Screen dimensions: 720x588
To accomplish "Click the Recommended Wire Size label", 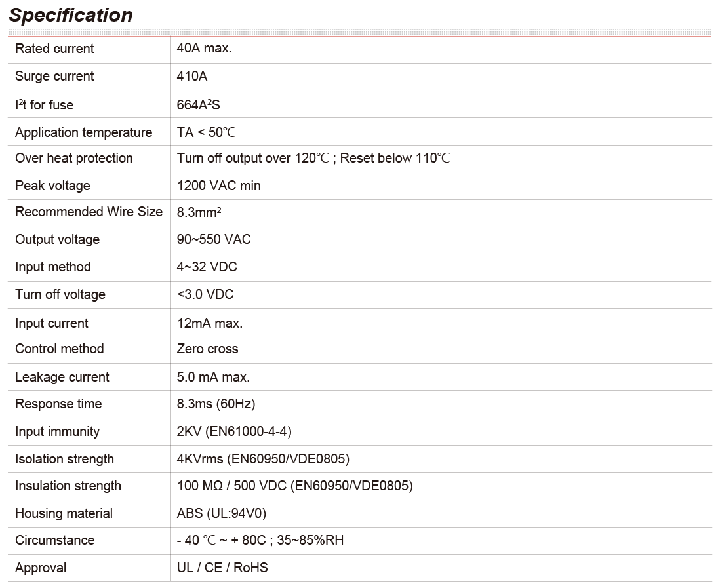I will [89, 212].
